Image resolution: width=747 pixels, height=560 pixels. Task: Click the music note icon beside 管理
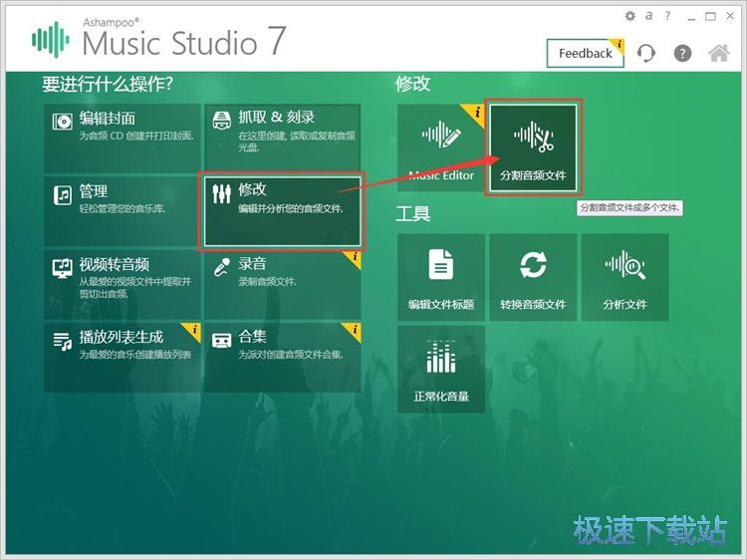coord(63,195)
